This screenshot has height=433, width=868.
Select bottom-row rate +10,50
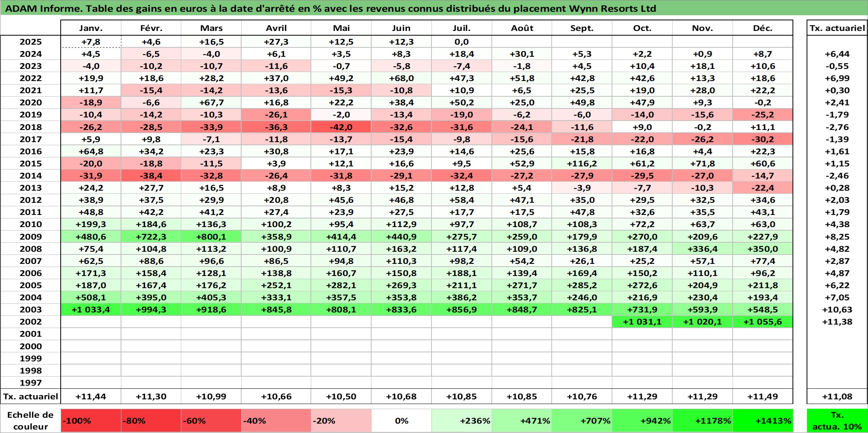pos(341,396)
